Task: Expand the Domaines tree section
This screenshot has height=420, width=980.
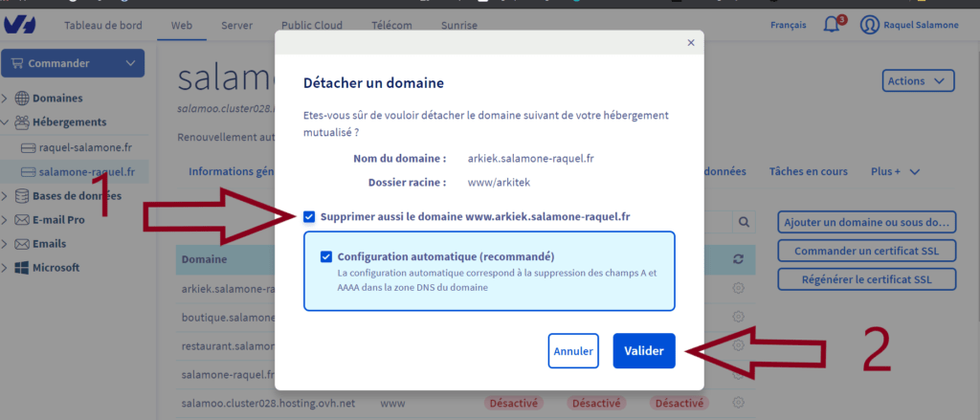Action: pos(6,99)
